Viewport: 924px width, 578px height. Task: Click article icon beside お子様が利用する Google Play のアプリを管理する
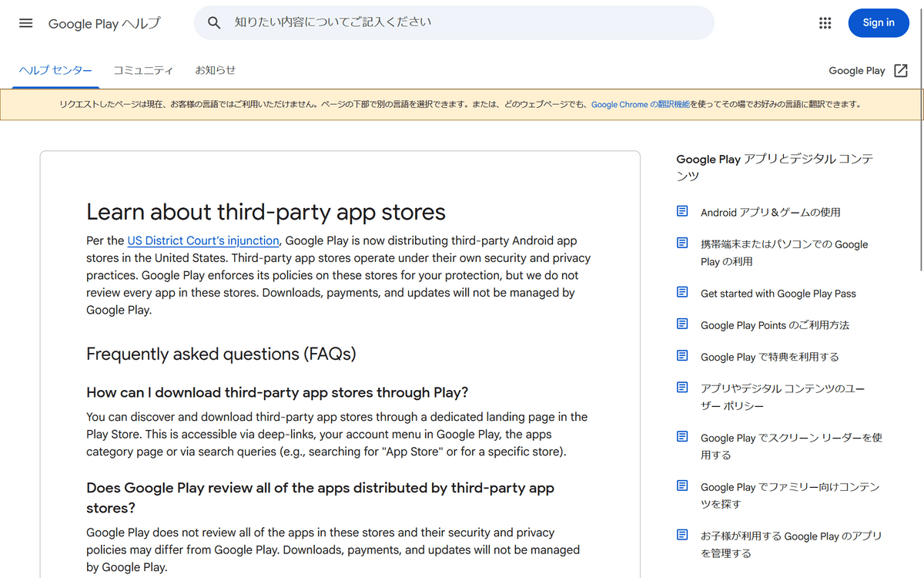point(682,534)
